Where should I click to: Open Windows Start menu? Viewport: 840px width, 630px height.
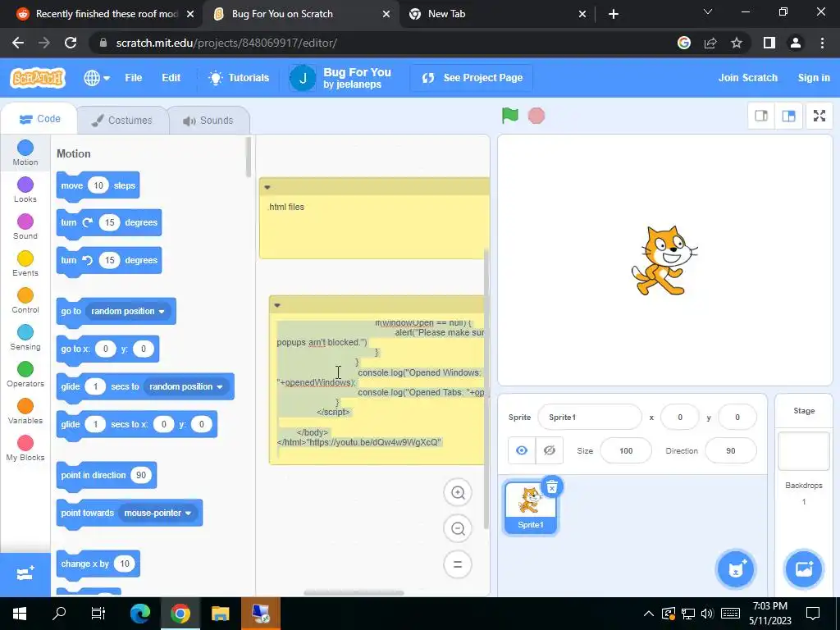click(20, 614)
